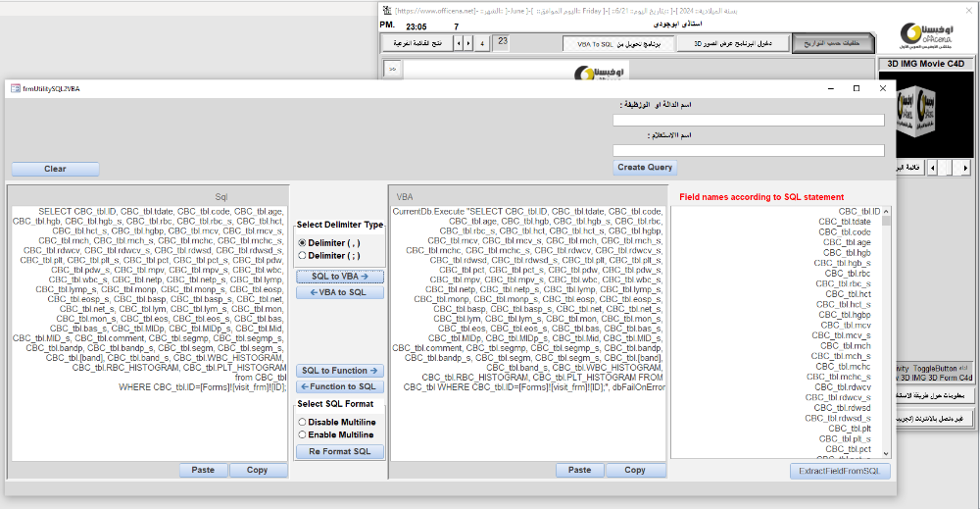This screenshot has width=980, height=509.
Task: Click the '>>' expand button in Officena window
Action: [x=393, y=69]
